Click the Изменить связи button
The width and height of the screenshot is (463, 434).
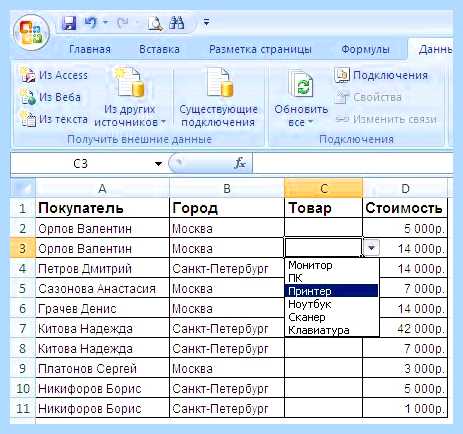tap(386, 119)
